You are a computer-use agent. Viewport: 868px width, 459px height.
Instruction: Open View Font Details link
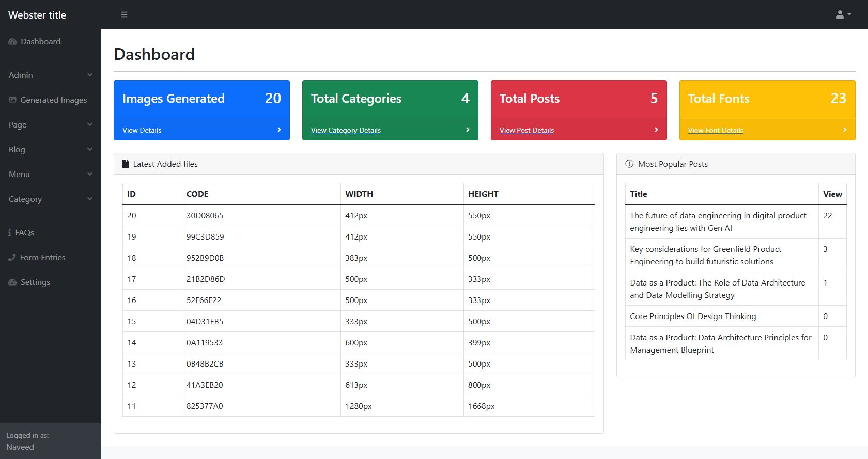point(716,130)
